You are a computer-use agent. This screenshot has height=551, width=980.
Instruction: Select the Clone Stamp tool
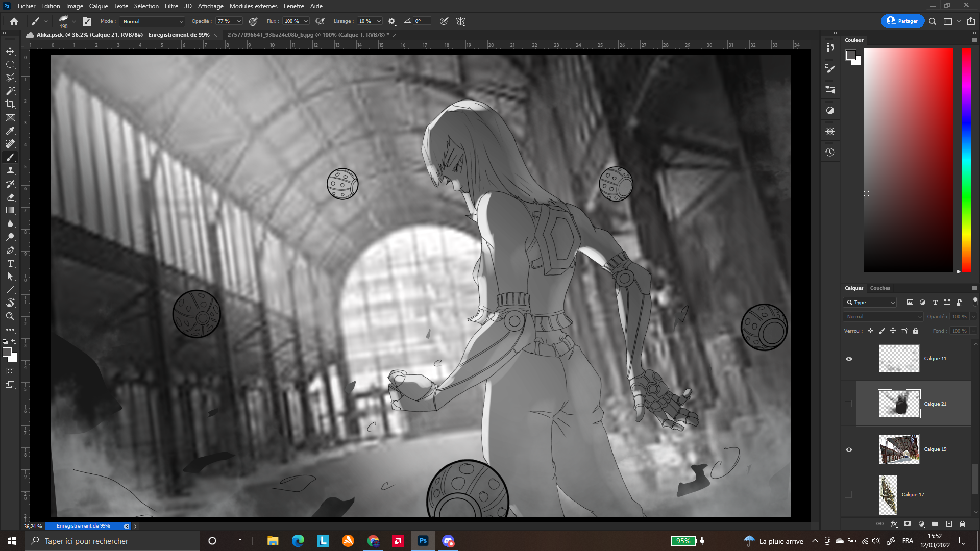[x=10, y=170]
